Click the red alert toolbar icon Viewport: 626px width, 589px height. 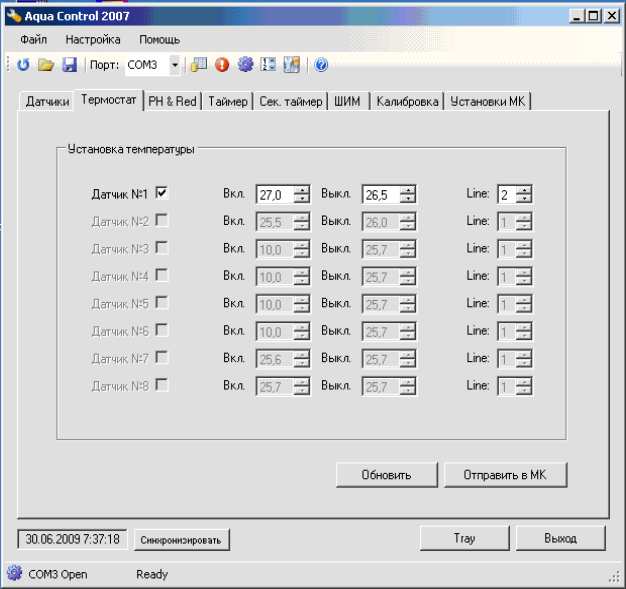(x=222, y=65)
